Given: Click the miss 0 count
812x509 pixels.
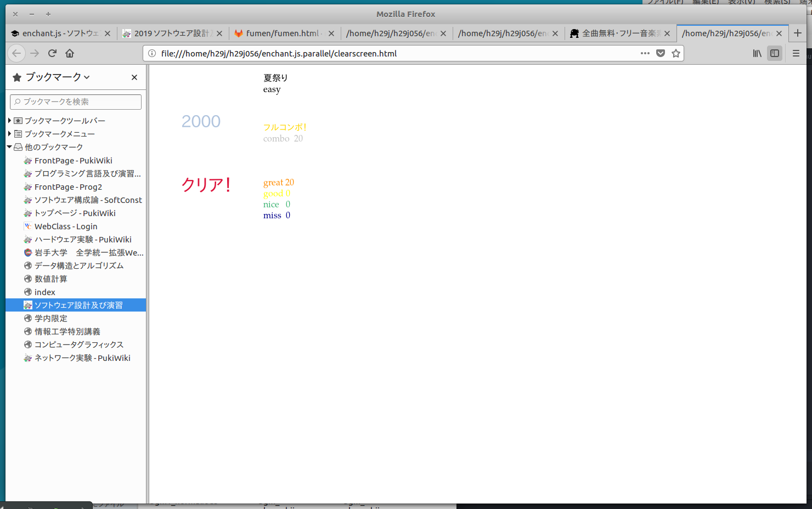Looking at the screenshot, I should point(277,215).
